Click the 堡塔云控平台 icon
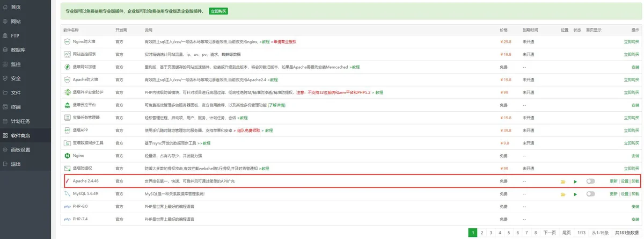 pos(68,105)
